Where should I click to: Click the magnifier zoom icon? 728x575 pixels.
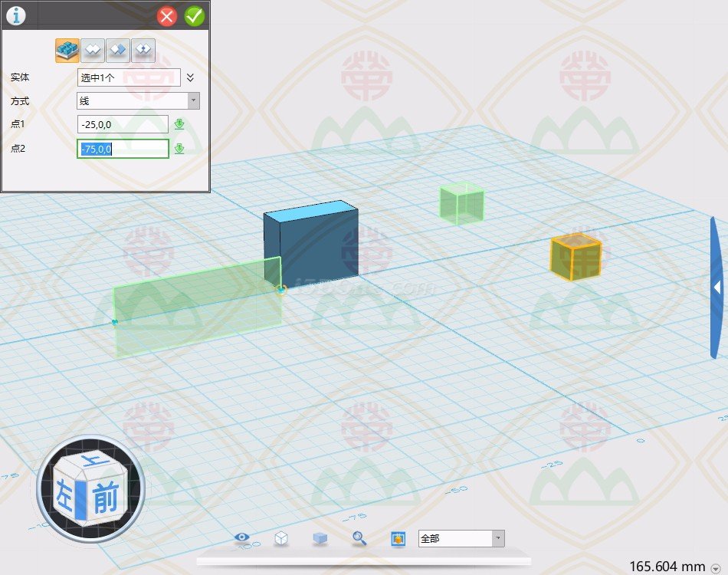coord(359,538)
